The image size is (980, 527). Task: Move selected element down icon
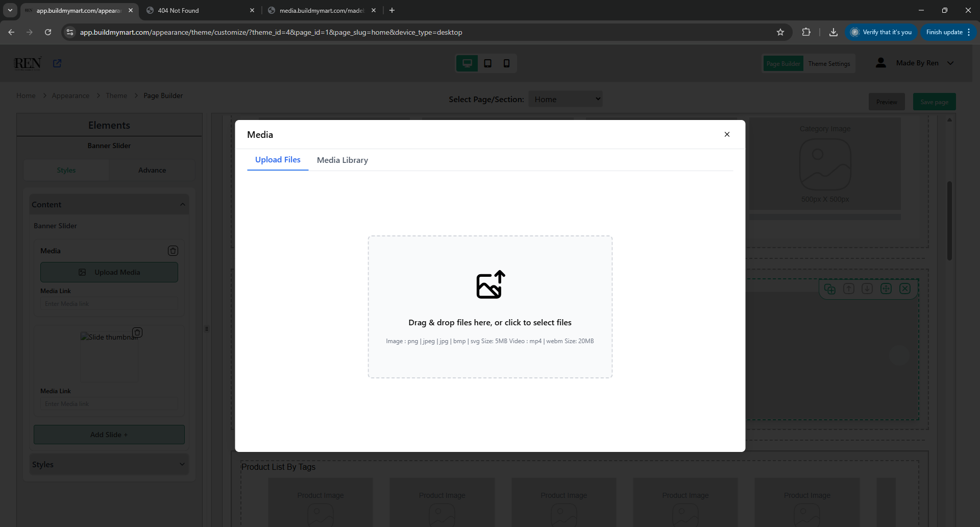tap(867, 289)
